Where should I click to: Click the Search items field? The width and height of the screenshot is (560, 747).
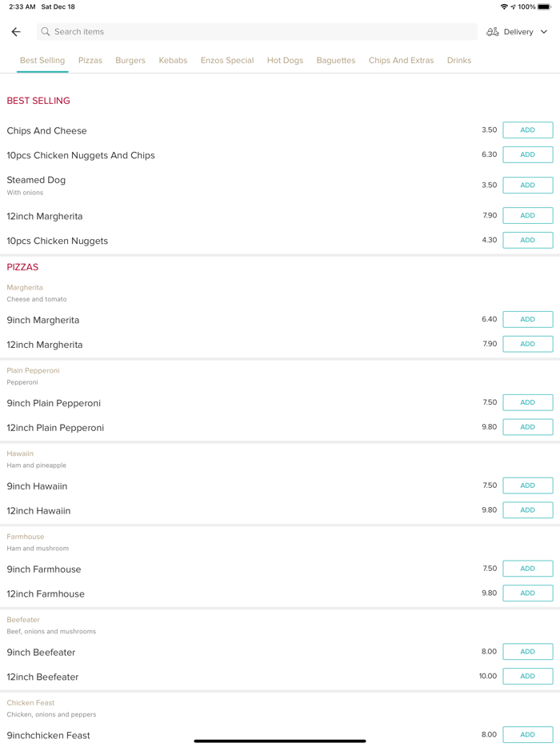point(256,32)
